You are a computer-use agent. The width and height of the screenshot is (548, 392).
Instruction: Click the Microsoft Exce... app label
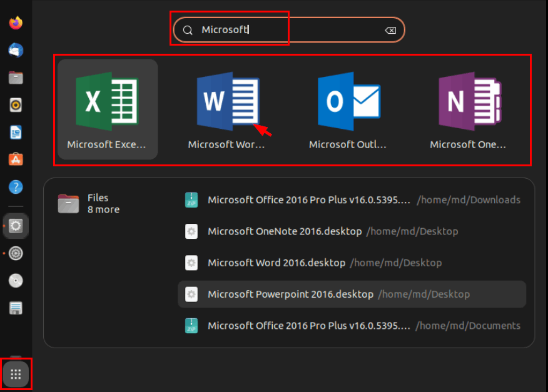click(106, 144)
